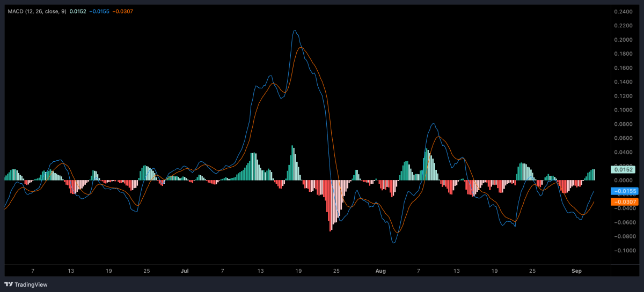Click the orange -0.0307 signal value in legend

point(126,11)
